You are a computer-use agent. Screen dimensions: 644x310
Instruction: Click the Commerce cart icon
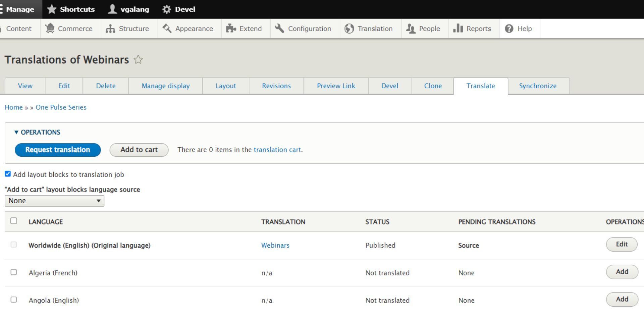point(50,29)
